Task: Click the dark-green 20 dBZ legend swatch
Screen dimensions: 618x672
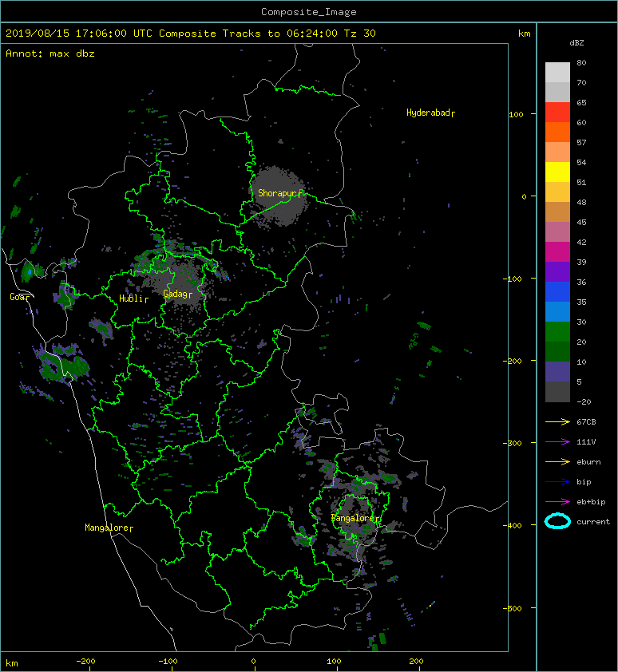Action: 557,351
